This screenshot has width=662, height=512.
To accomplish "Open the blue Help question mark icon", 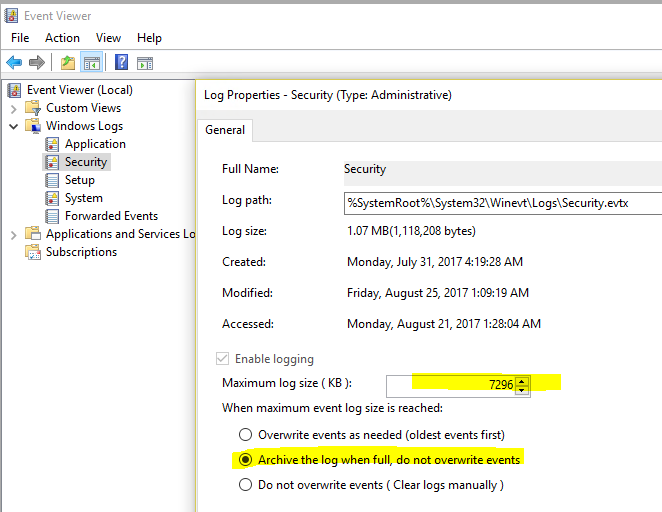I will click(x=121, y=62).
